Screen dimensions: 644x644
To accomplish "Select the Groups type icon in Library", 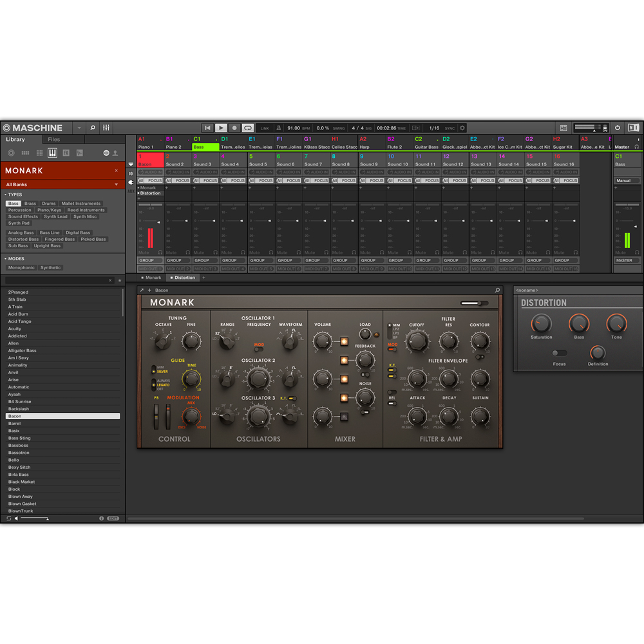I will pyautogui.click(x=26, y=153).
